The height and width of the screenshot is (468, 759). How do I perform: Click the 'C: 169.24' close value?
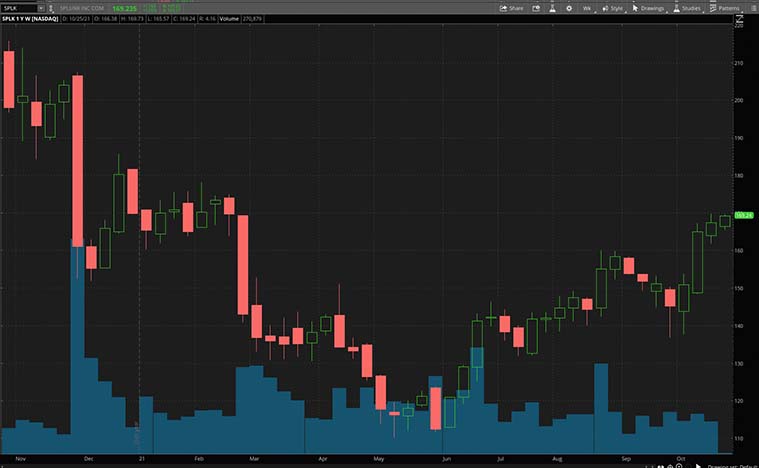[x=184, y=19]
